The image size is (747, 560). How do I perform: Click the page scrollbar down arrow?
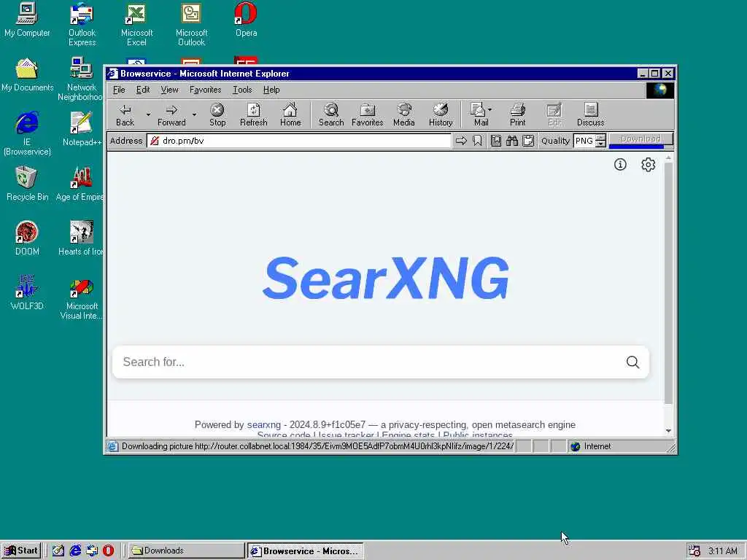[668, 430]
